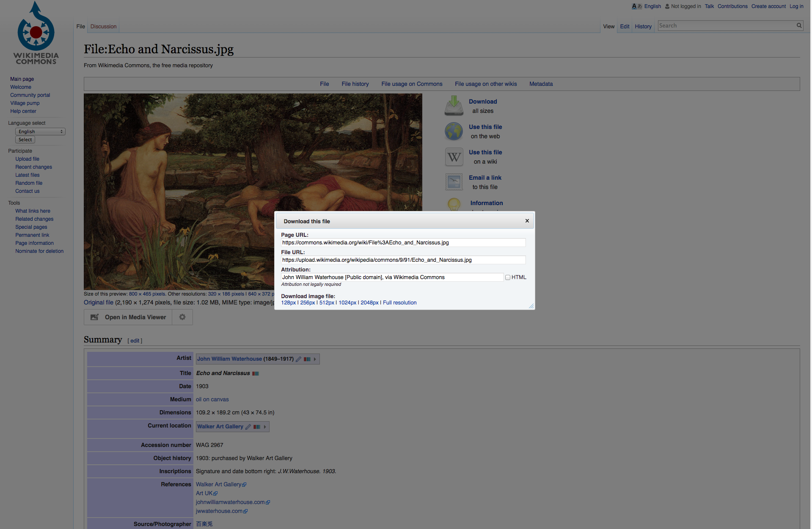Viewport: 812px width, 529px height.
Task: Click the Page URL field
Action: [403, 242]
